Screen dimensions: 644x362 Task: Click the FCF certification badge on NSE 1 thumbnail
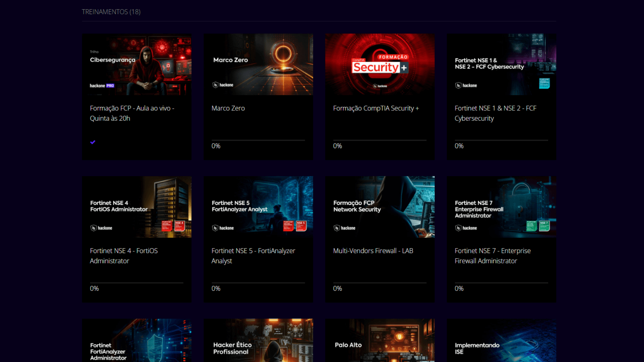click(544, 83)
